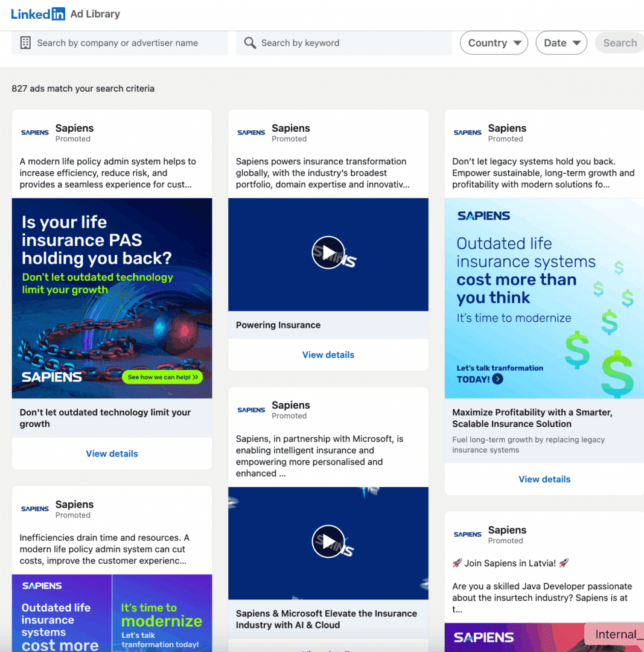Click '827 ads match your search criteria' text

pyautogui.click(x=83, y=89)
